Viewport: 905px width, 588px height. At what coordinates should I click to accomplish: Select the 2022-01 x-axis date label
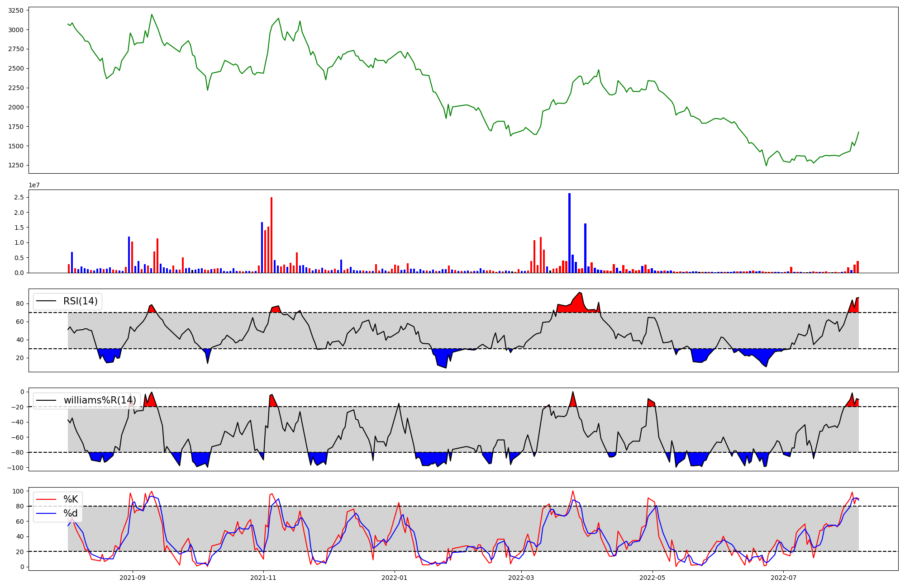395,578
